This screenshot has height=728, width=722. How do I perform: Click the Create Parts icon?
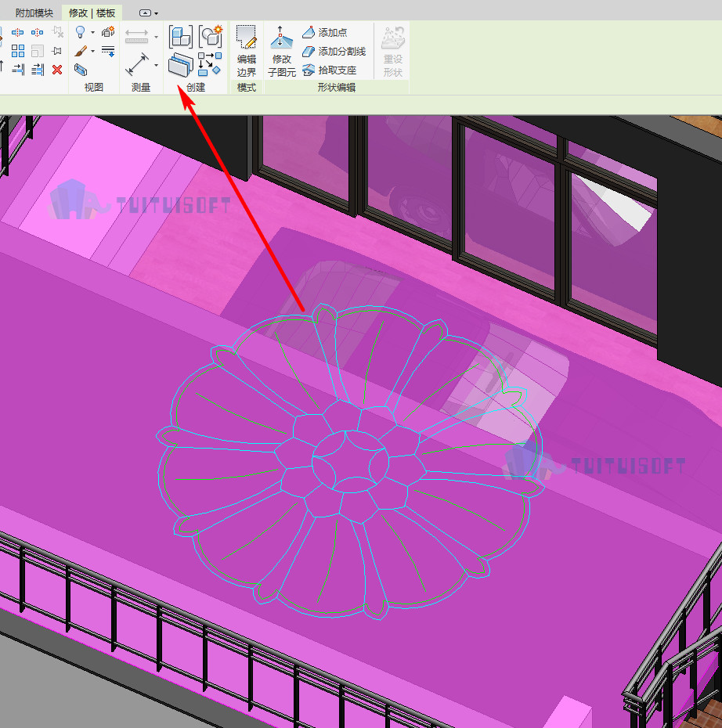click(180, 64)
